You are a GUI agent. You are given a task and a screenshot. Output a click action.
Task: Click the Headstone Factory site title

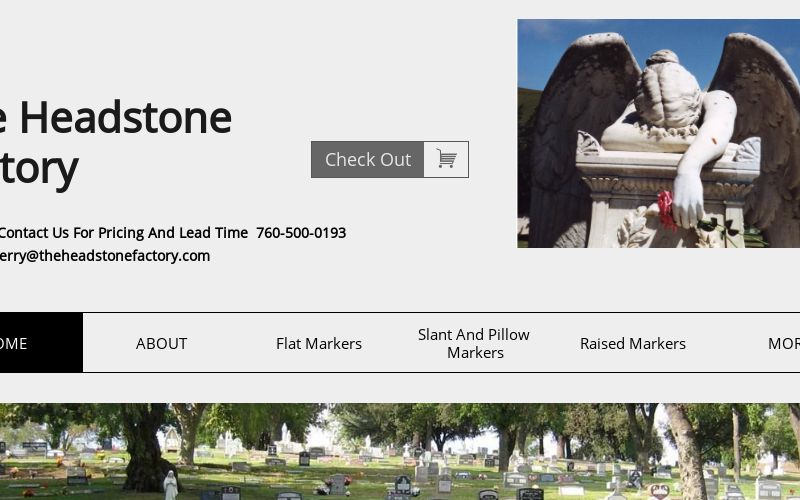(x=115, y=144)
